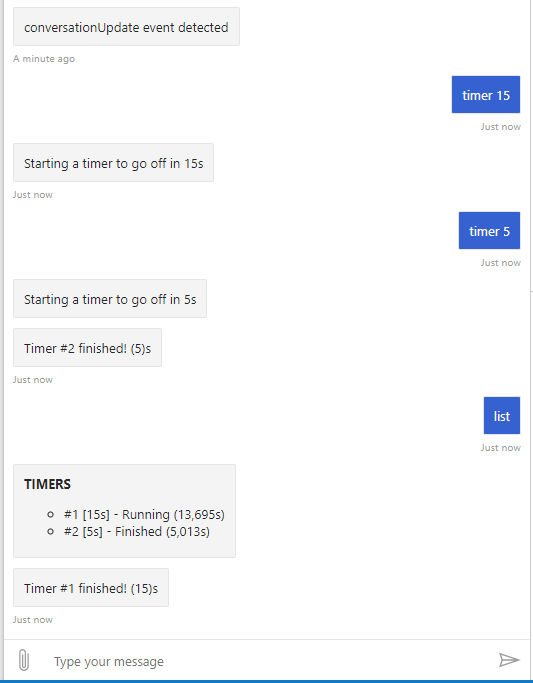This screenshot has height=683, width=533.
Task: Click the 'Timer #2 finished! (5)s' message
Action: 88,348
